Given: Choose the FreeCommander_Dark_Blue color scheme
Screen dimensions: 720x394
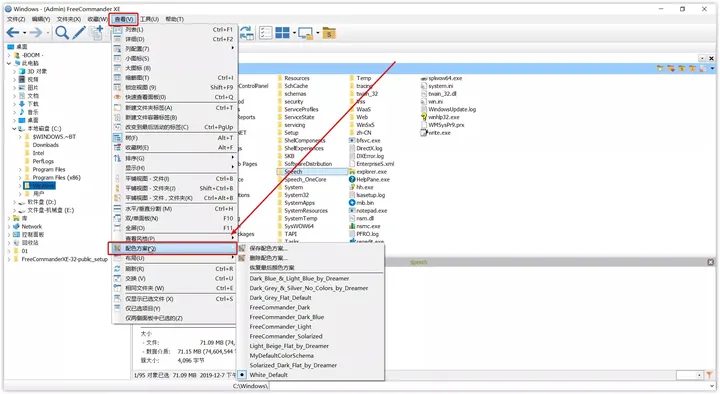Looking at the screenshot, I should tap(287, 317).
